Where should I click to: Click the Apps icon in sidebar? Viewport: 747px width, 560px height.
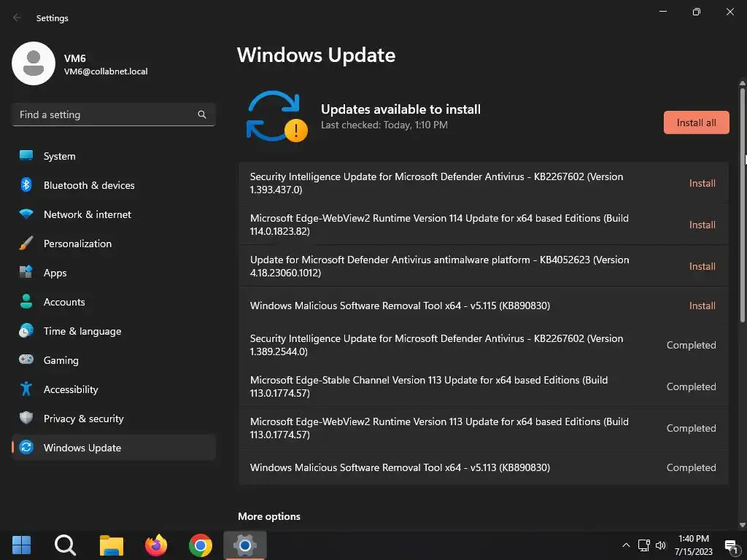pyautogui.click(x=26, y=273)
